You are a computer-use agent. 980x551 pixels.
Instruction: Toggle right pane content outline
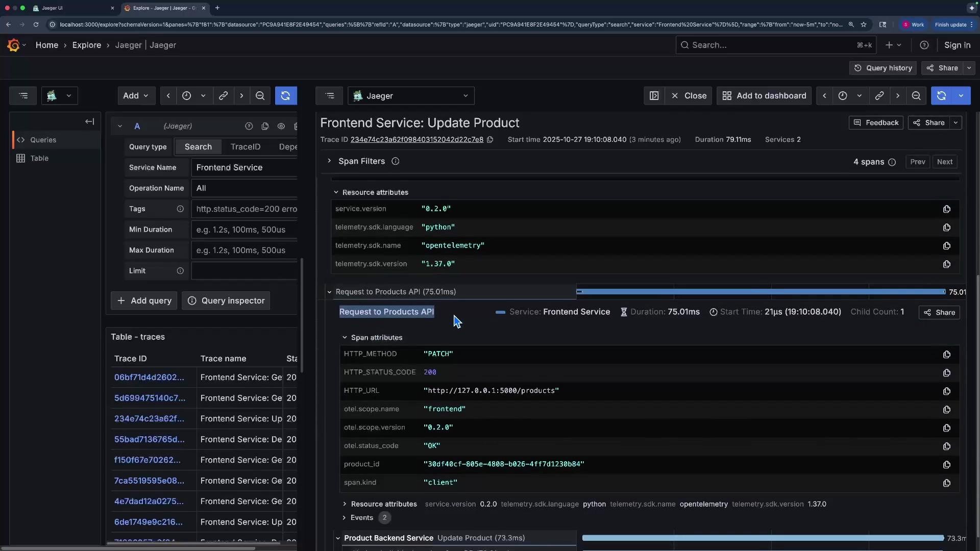[330, 96]
